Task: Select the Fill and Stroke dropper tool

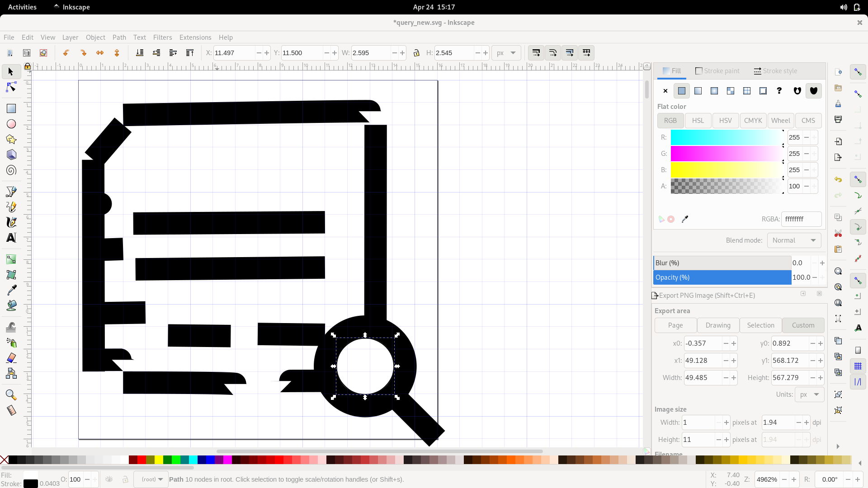Action: (x=685, y=219)
